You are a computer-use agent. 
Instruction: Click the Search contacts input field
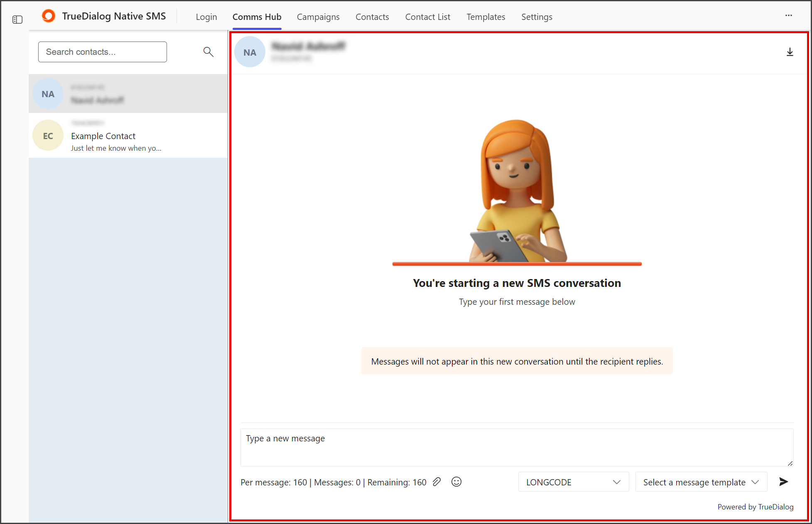(103, 52)
